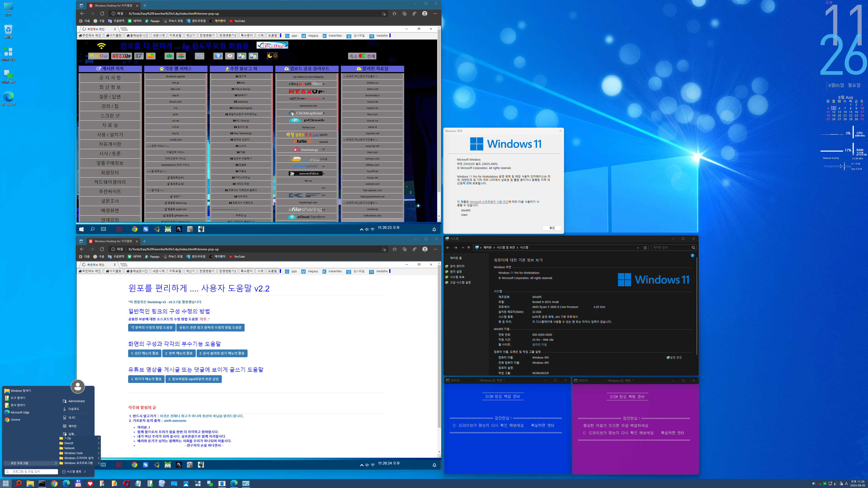Click the red magnifier search icon on taskbar

coord(18,483)
